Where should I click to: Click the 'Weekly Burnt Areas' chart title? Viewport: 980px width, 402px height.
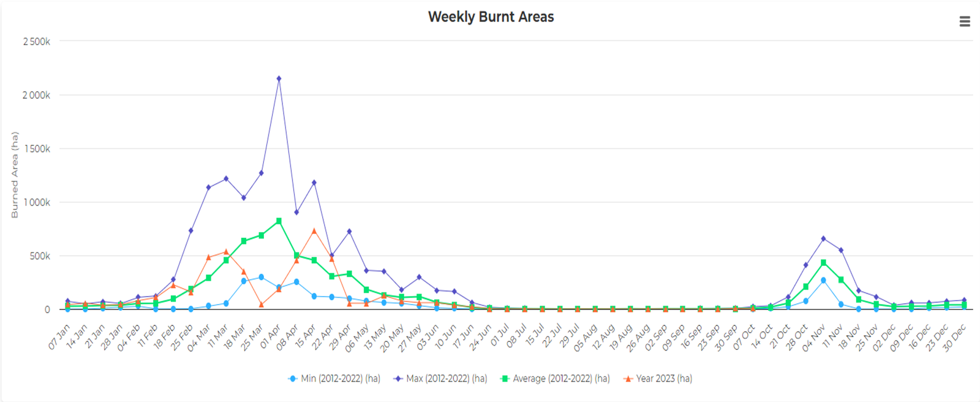491,17
